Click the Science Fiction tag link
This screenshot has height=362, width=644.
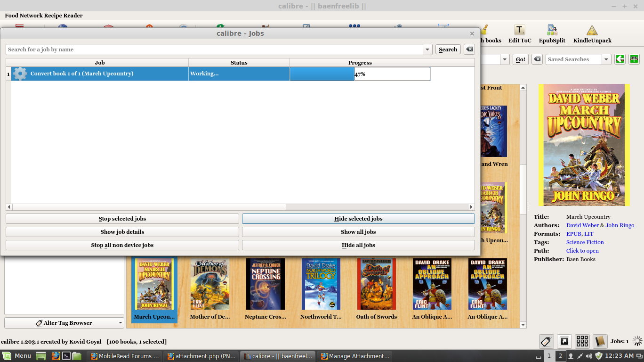585,242
